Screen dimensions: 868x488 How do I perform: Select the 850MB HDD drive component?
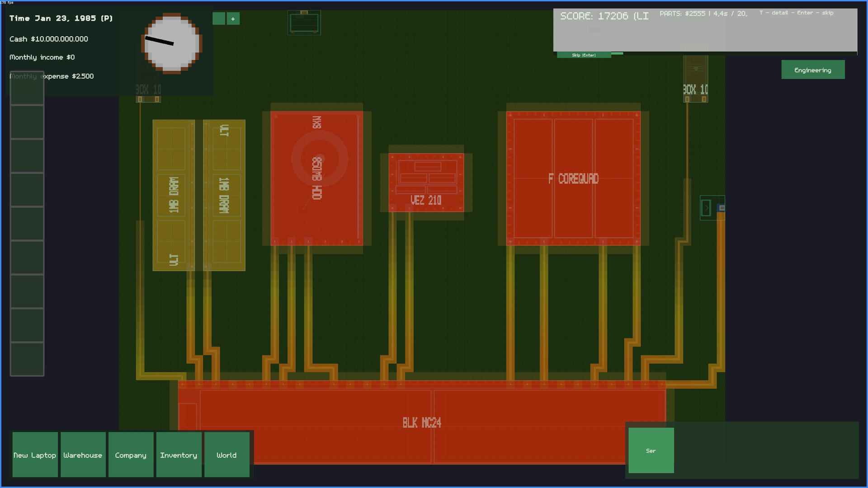click(x=317, y=178)
